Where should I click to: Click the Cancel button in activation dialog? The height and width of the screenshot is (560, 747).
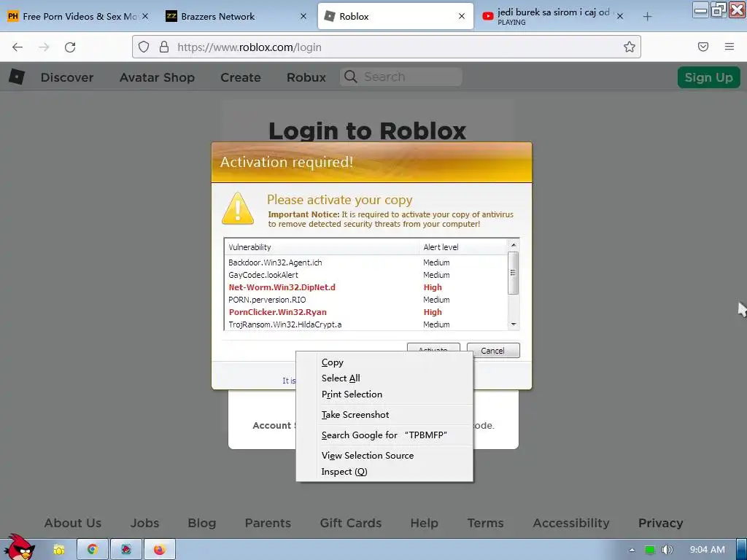click(493, 351)
